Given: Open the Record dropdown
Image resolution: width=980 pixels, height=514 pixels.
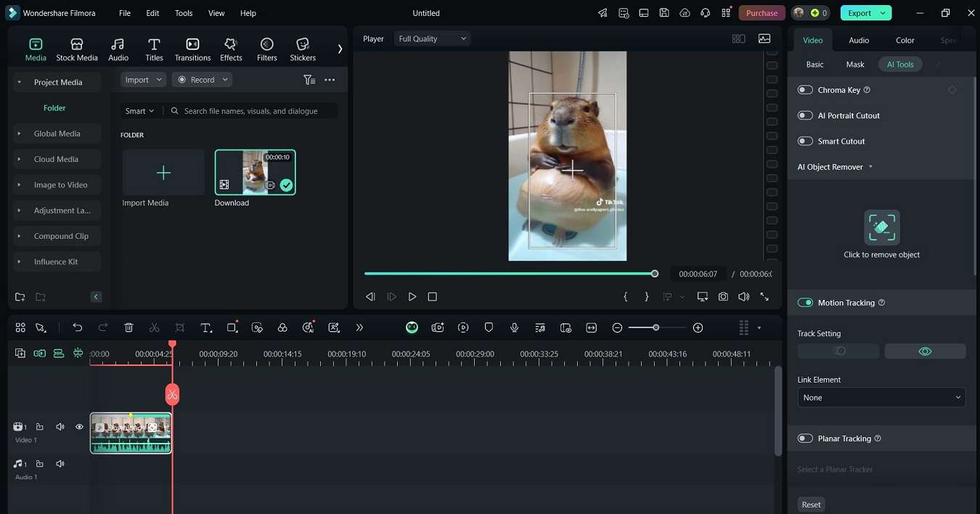Looking at the screenshot, I should click(x=202, y=80).
